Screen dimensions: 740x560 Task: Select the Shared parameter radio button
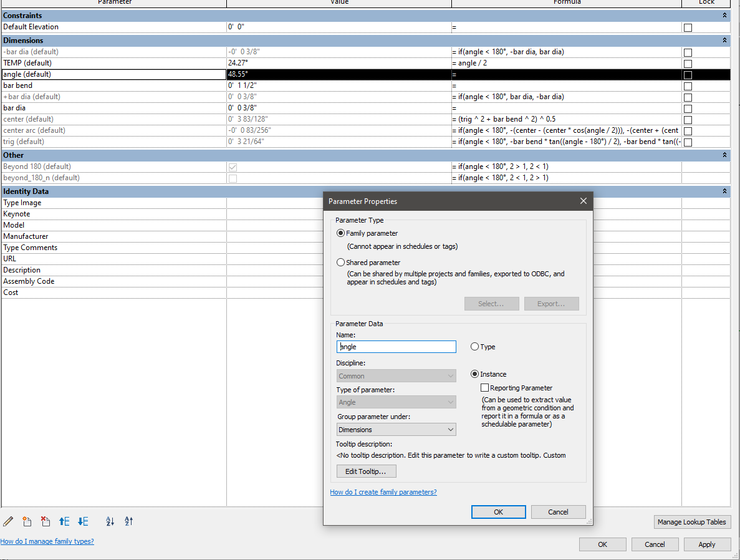[340, 263]
